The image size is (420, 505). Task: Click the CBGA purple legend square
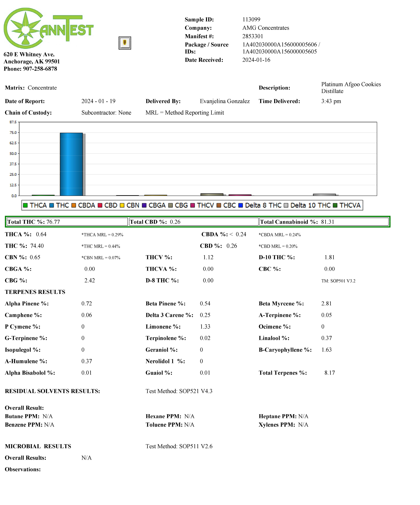[144, 205]
